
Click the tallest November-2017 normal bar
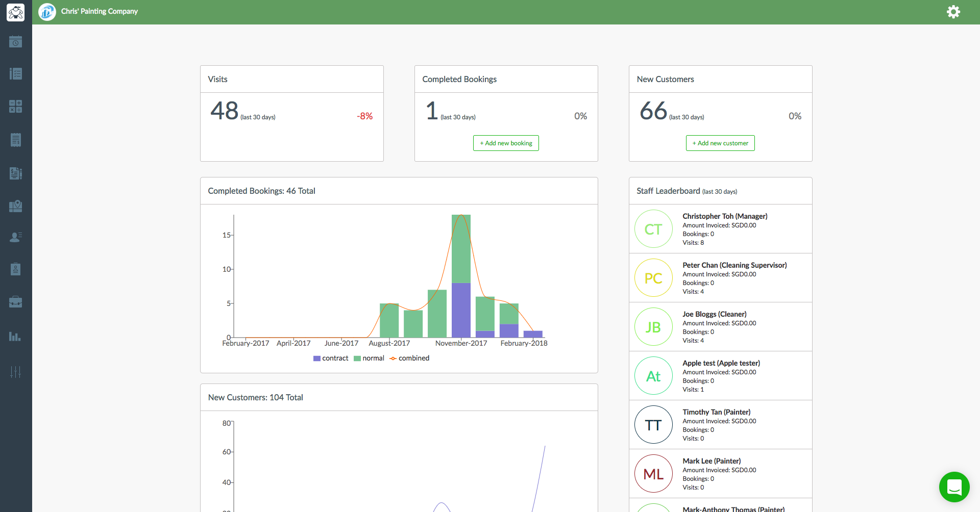(461, 249)
